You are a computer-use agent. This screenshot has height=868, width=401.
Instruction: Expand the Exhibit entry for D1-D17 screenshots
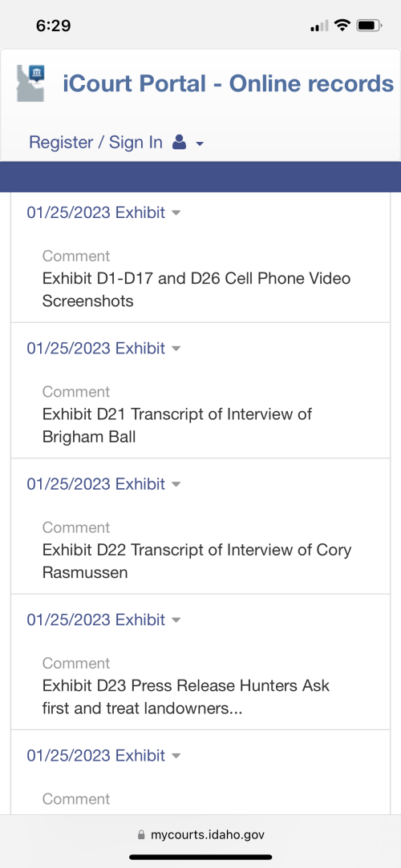point(176,212)
